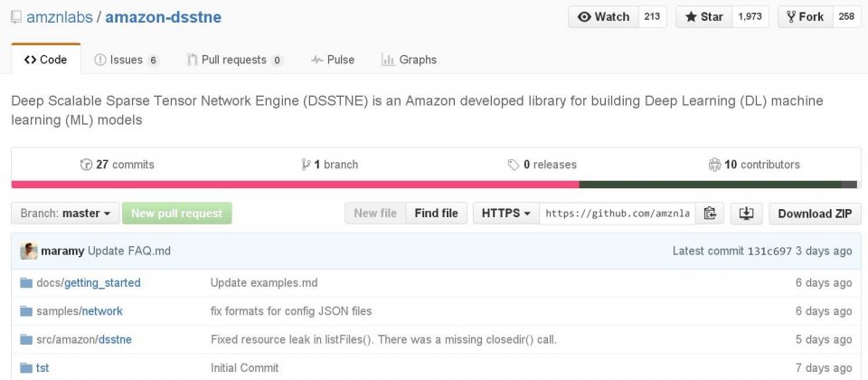Open the maramy author link
This screenshot has width=868, height=380.
[62, 251]
